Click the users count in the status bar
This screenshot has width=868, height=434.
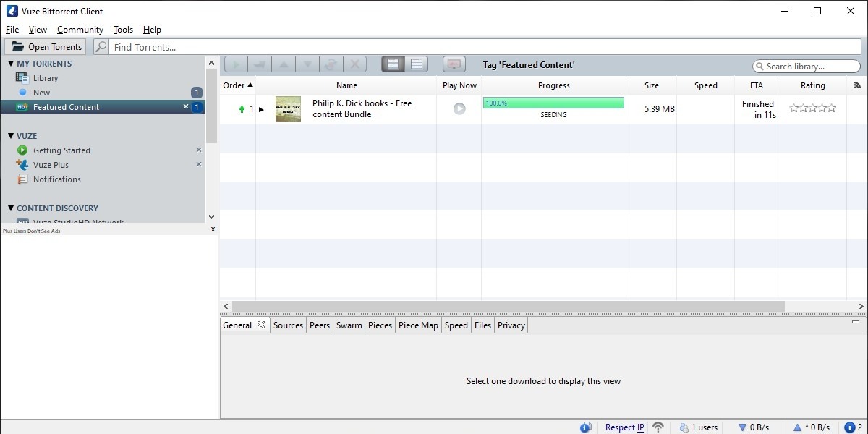[698, 427]
